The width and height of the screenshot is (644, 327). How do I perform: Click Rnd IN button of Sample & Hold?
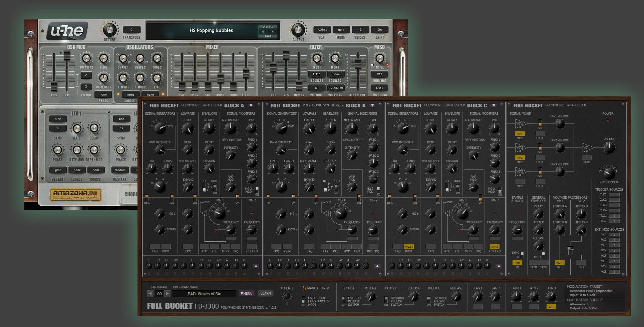pos(517,263)
